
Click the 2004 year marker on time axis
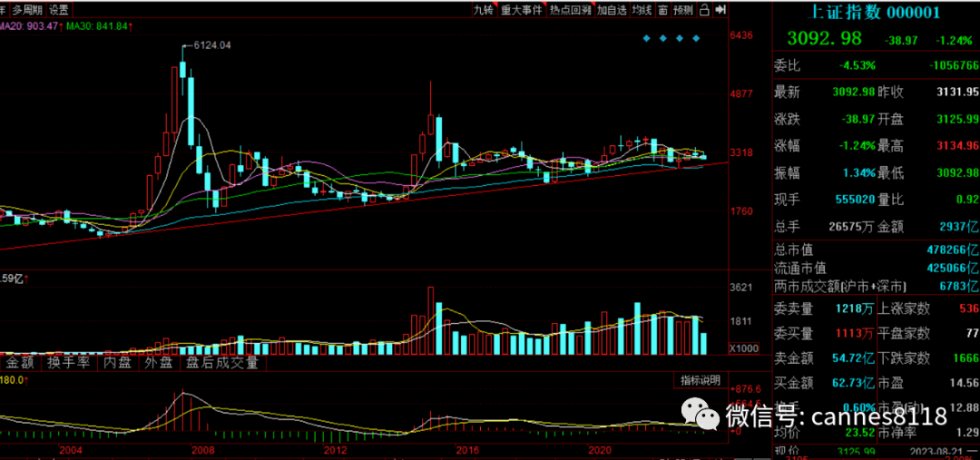[71, 451]
